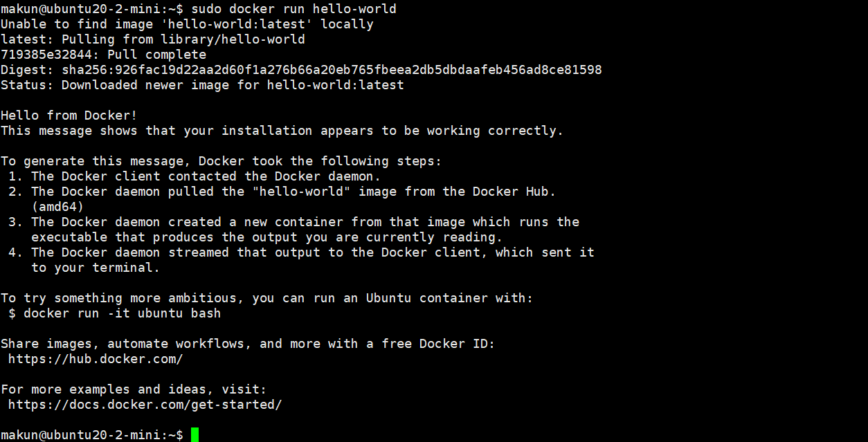Click the 'docker run -it ubuntu bash' command
This screenshot has width=868, height=442.
click(x=122, y=313)
